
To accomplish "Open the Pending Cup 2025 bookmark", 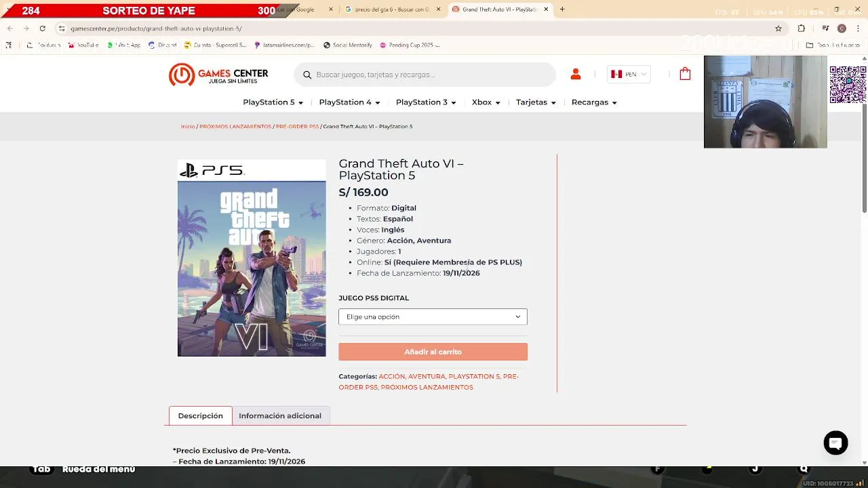I will coord(410,45).
